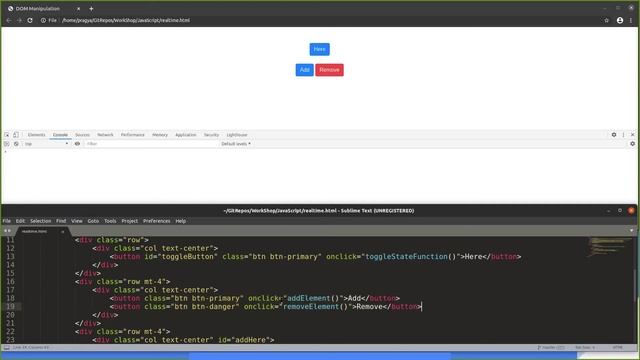
Task: Click addElement in line 18 code
Action: (x=308, y=298)
